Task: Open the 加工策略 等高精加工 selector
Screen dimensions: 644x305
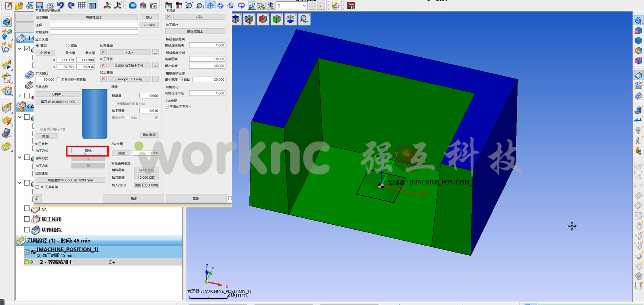Action: (x=93, y=17)
